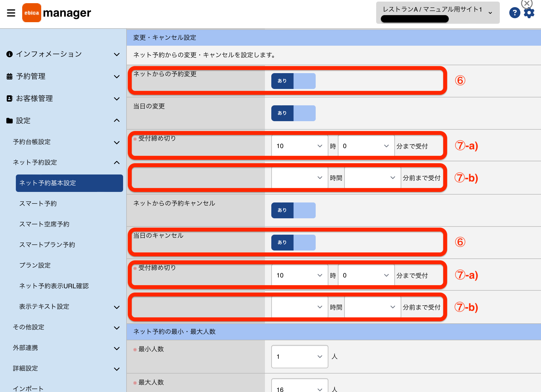Viewport: 541px width, 392px height.
Task: Click the calendar icon for 予約管理
Action: coord(10,76)
